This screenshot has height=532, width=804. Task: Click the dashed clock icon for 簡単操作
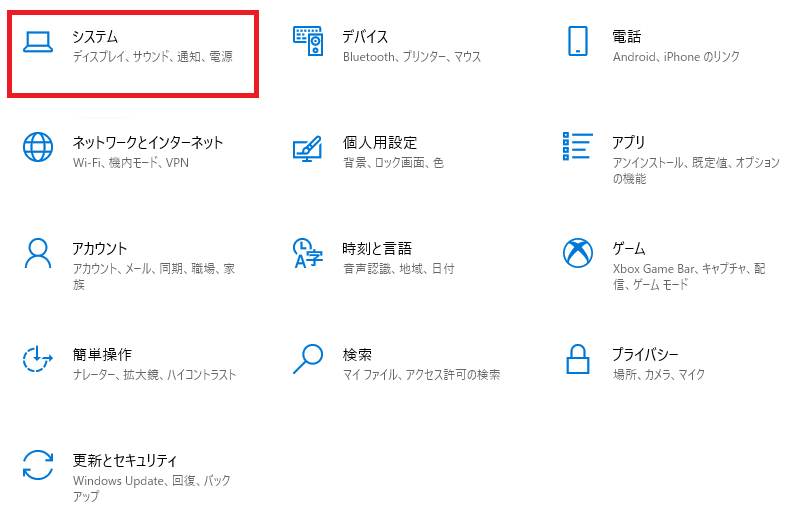point(38,359)
